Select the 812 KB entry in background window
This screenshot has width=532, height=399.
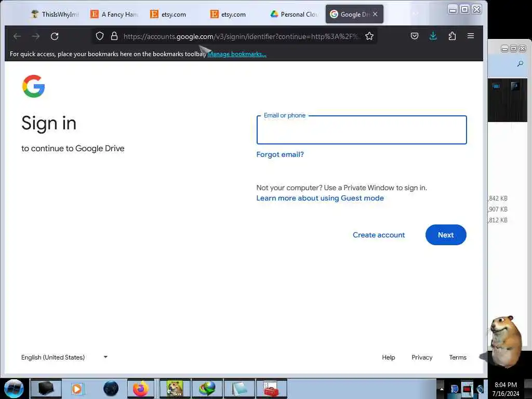tap(498, 220)
